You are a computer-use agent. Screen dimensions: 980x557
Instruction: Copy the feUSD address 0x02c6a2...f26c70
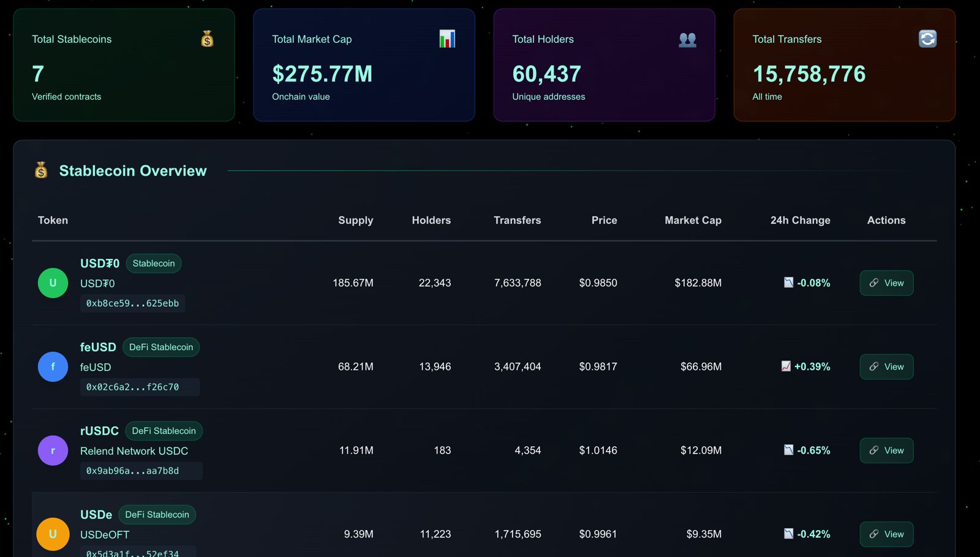pyautogui.click(x=140, y=387)
